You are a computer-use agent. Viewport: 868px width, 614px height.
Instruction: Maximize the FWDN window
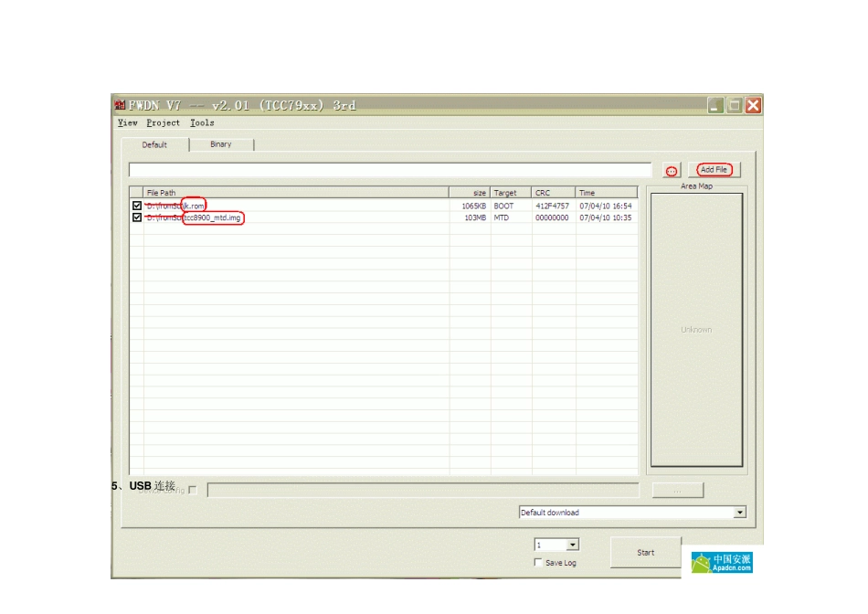coord(735,105)
